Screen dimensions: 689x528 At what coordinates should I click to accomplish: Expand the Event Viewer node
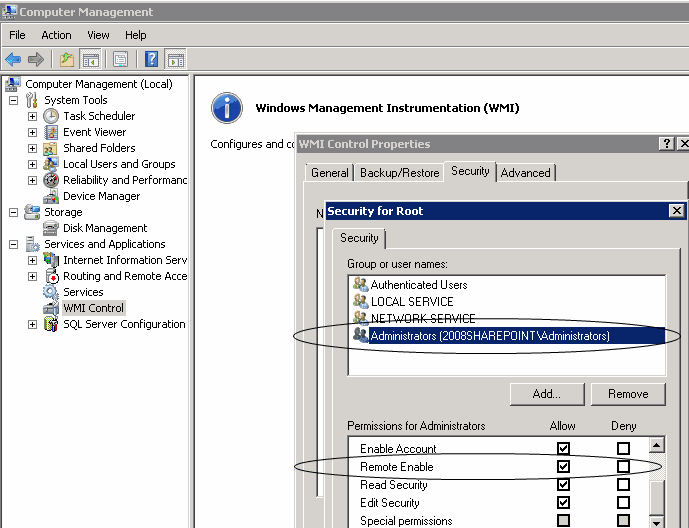[32, 132]
